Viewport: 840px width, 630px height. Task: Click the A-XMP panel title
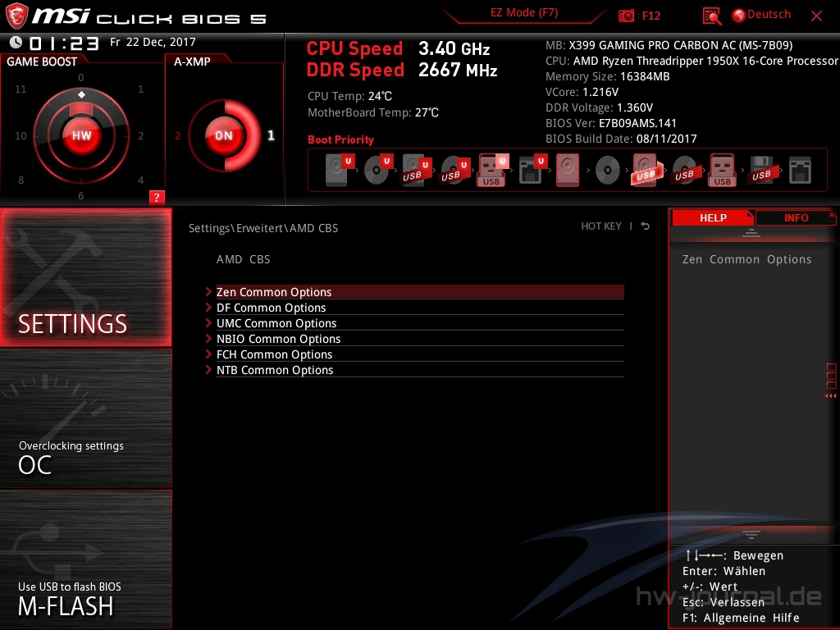(x=192, y=62)
